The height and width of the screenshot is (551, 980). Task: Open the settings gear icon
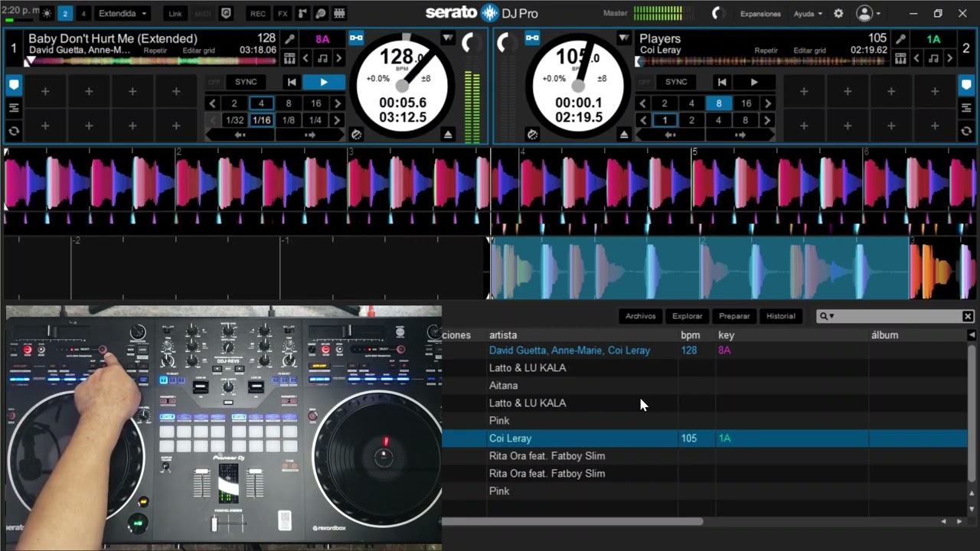click(x=838, y=14)
